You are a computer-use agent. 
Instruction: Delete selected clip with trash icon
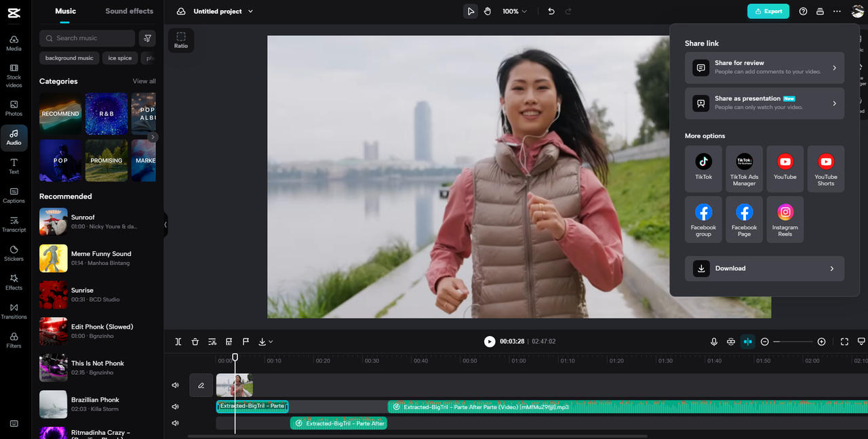coord(195,341)
